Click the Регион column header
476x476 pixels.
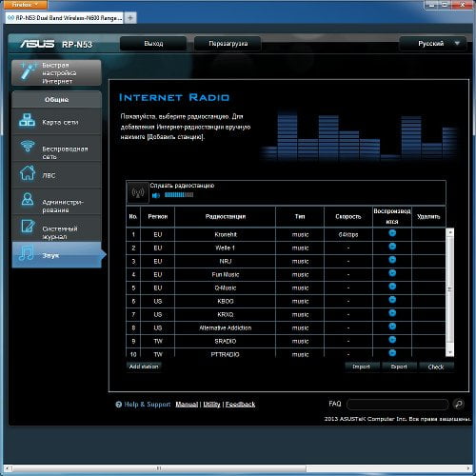(158, 216)
